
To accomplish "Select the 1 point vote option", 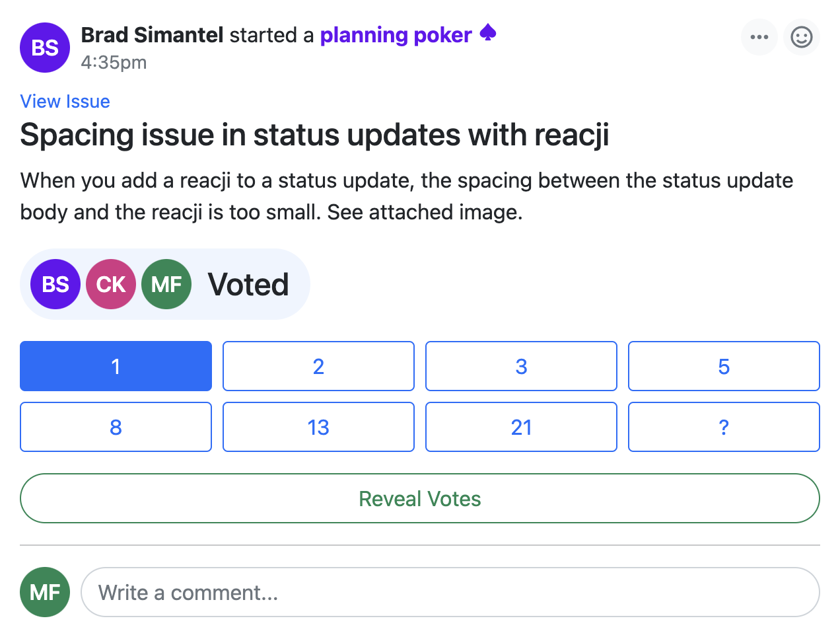I will (116, 366).
